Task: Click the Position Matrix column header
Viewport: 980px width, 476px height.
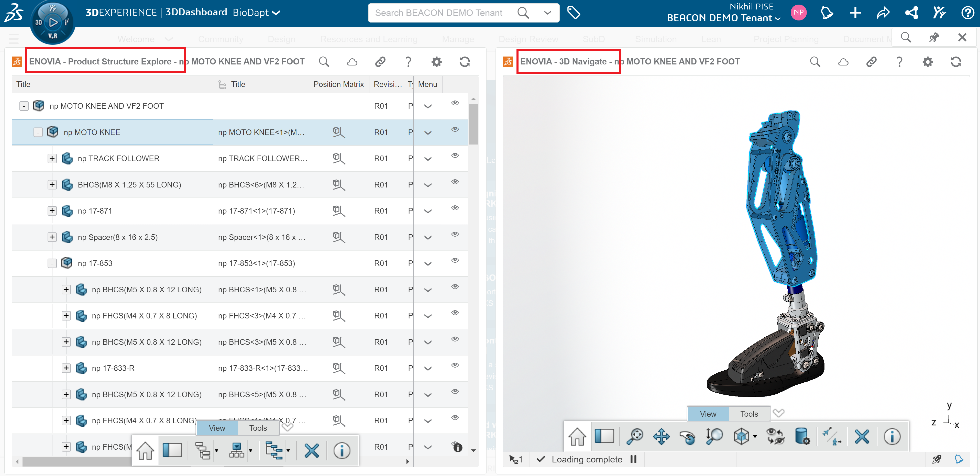Action: coord(339,84)
